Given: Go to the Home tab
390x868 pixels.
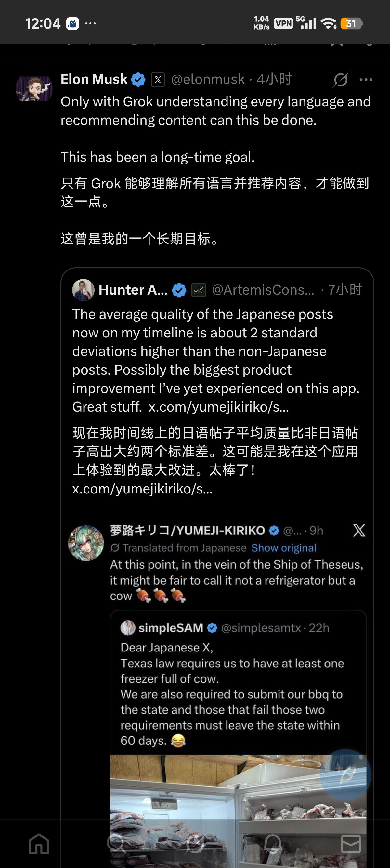Looking at the screenshot, I should click(x=39, y=844).
